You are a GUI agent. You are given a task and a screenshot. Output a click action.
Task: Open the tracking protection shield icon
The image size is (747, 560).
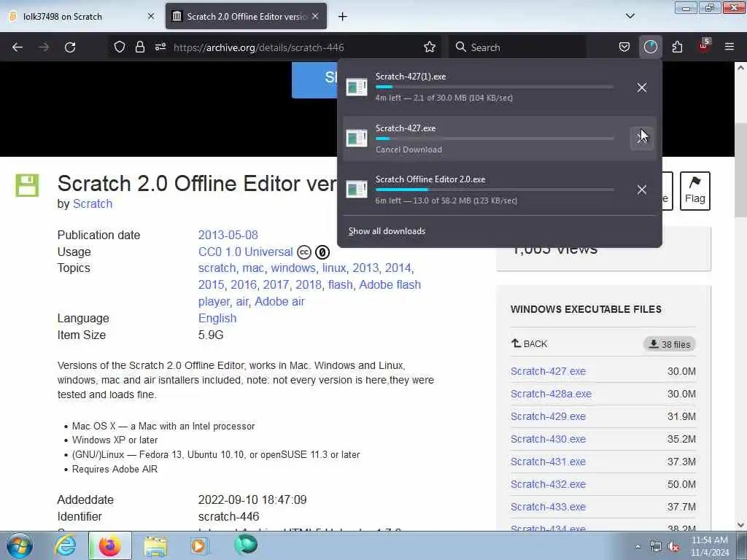coord(120,47)
